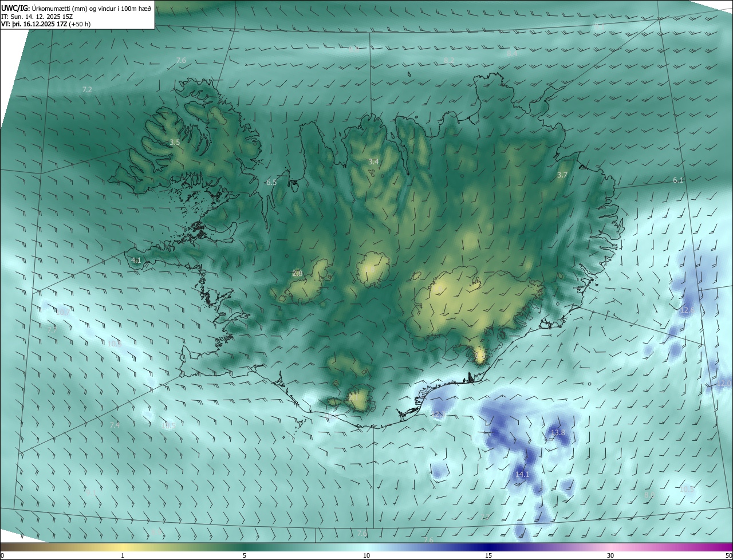The width and height of the screenshot is (733, 560).
Task: Click the color scale tick label 10
Action: [366, 556]
